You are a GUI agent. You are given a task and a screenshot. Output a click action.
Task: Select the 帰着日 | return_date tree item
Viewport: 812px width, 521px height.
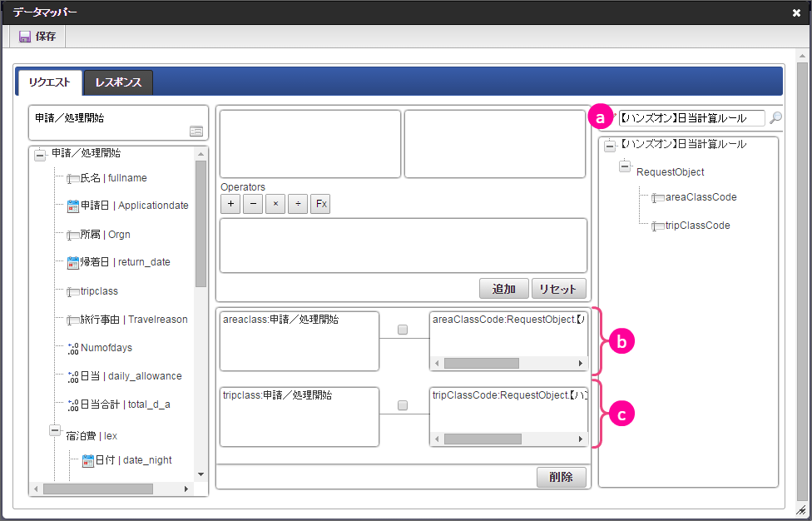(x=126, y=262)
